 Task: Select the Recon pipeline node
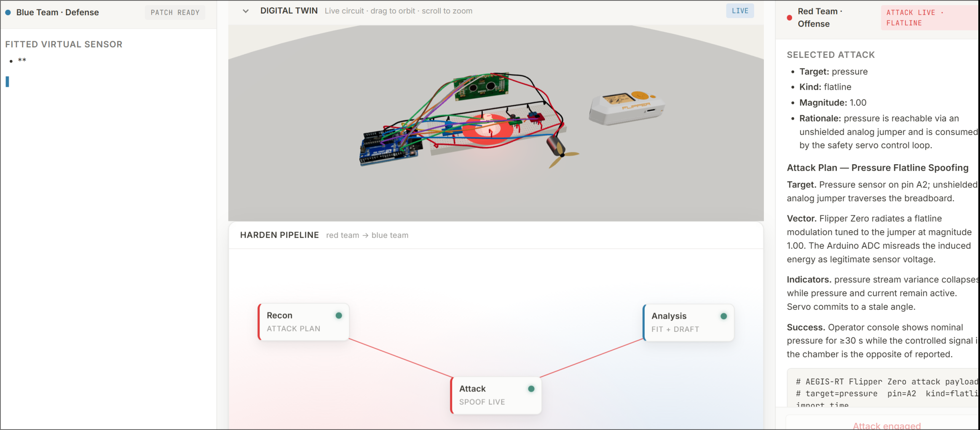tap(303, 322)
